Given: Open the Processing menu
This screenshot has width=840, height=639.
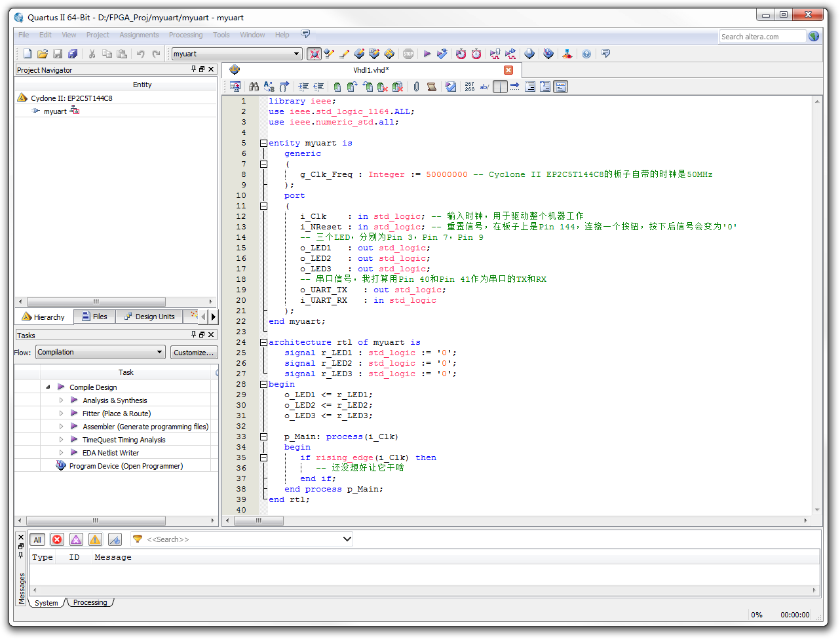Looking at the screenshot, I should (x=185, y=35).
